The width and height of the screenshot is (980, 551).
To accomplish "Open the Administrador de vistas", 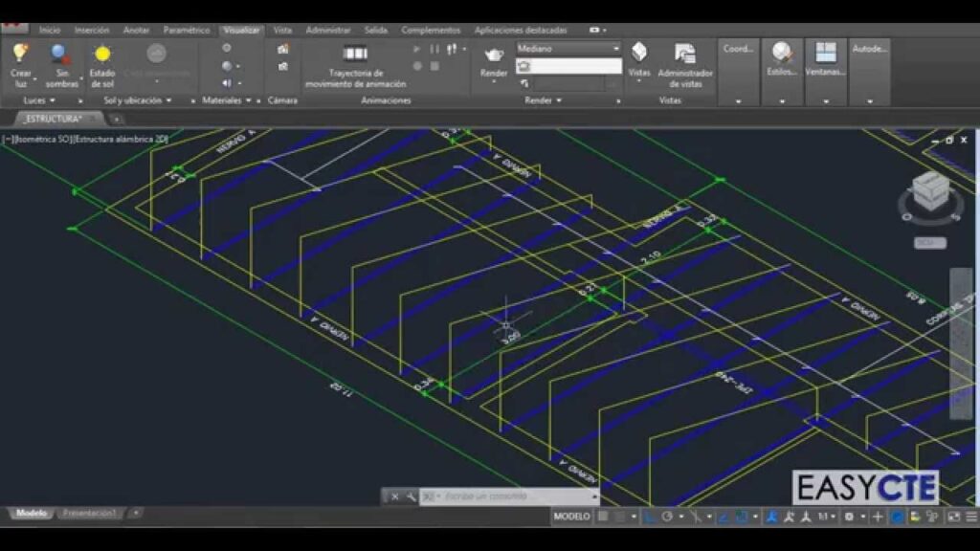I will [x=684, y=55].
